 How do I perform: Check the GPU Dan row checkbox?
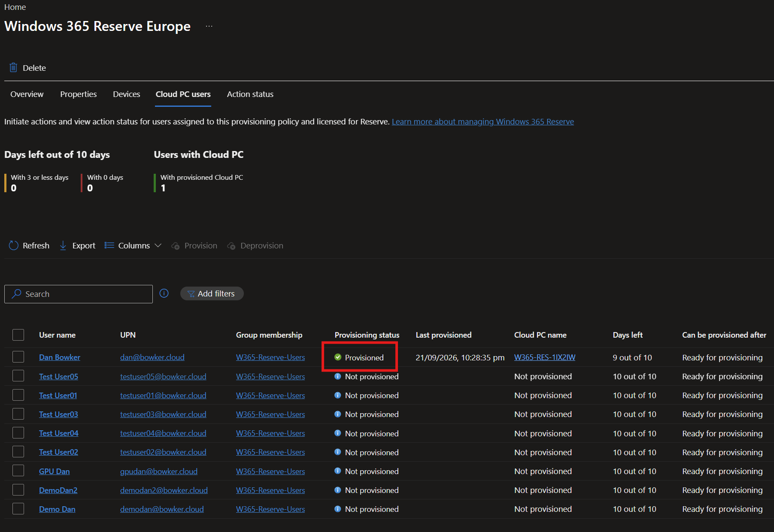[18, 471]
